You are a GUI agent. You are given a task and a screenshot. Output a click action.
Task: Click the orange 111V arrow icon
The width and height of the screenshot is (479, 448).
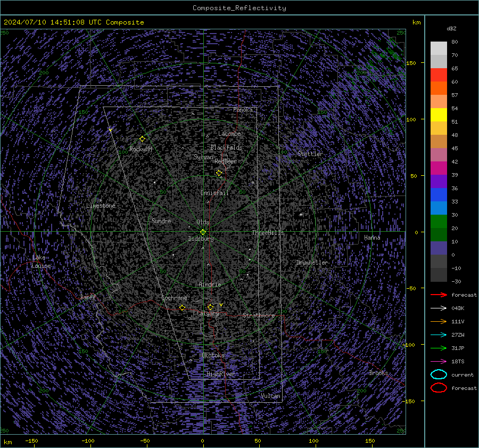click(x=439, y=321)
